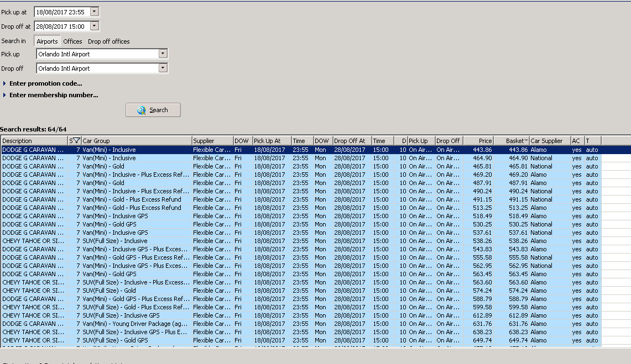Select the row priced 469.20
The width and height of the screenshot is (631, 364).
click(x=301, y=175)
